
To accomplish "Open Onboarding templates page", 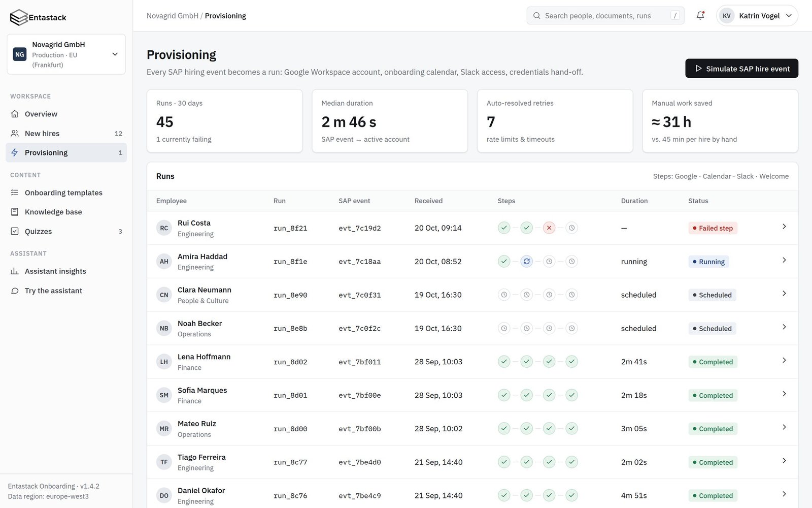I will click(66, 193).
